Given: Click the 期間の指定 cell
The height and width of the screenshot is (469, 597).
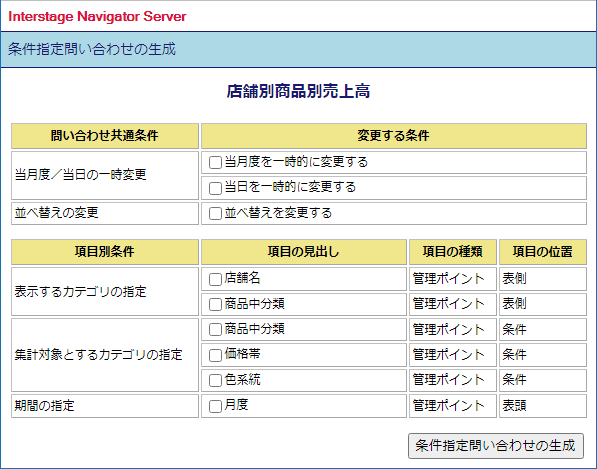Looking at the screenshot, I should tap(105, 406).
